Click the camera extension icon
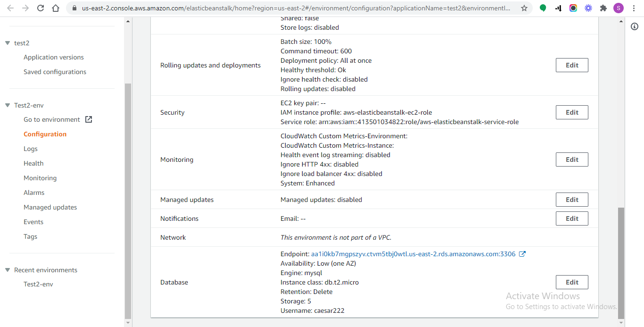Screen dimensions: 644x327 [x=573, y=8]
